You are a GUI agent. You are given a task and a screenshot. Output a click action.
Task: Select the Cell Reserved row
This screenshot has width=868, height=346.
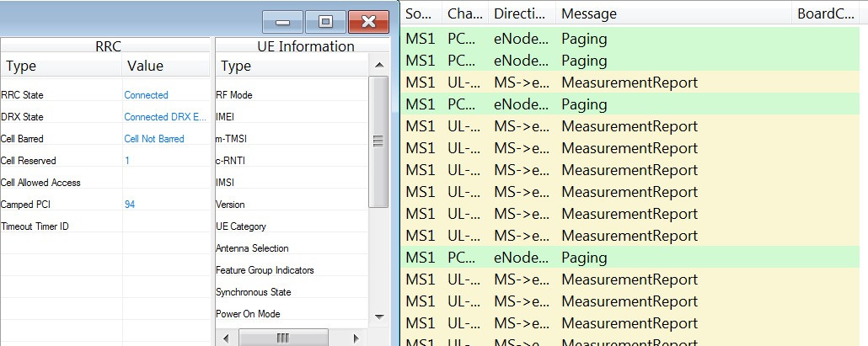[105, 161]
